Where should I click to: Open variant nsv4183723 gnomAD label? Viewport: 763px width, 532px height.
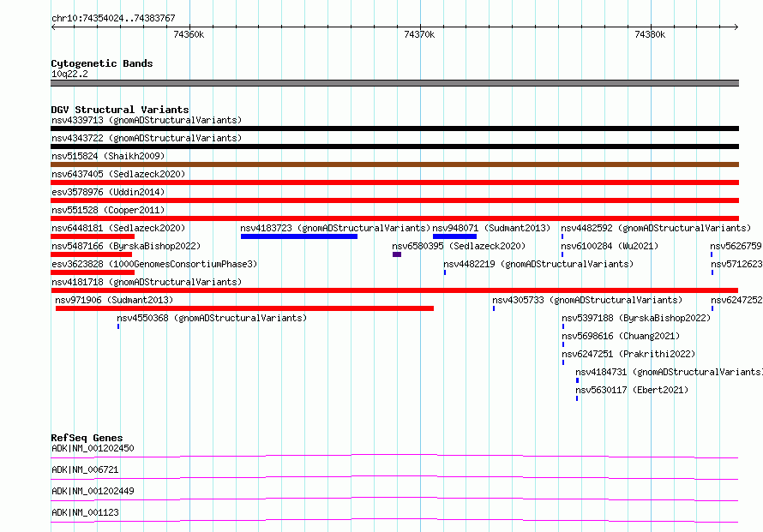pos(335,228)
